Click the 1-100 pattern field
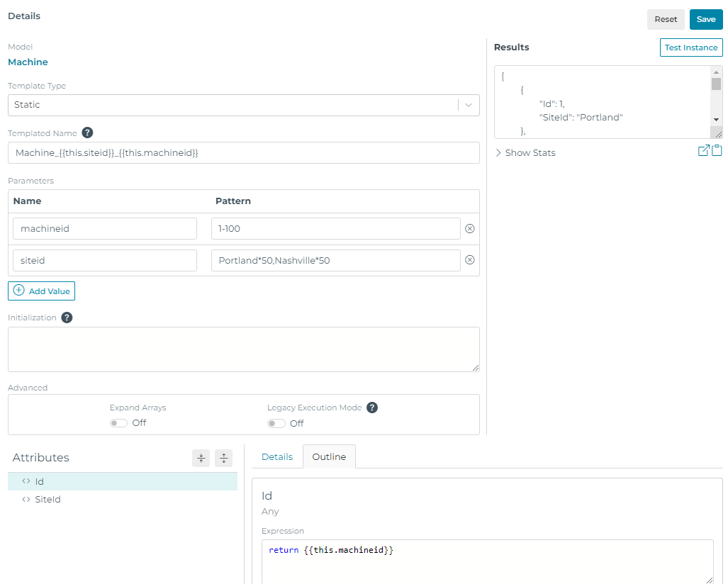Image resolution: width=728 pixels, height=584 pixels. click(336, 229)
